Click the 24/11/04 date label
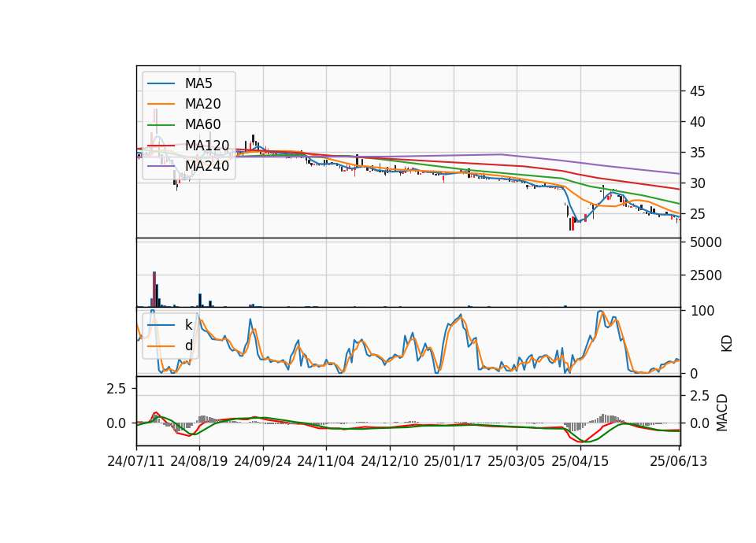This screenshot has width=756, height=543. (326, 461)
